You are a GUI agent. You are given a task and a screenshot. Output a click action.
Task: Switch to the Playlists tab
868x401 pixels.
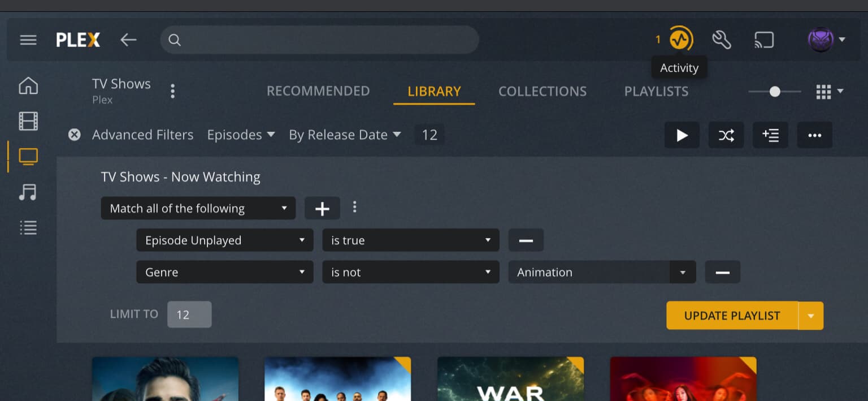click(x=656, y=91)
